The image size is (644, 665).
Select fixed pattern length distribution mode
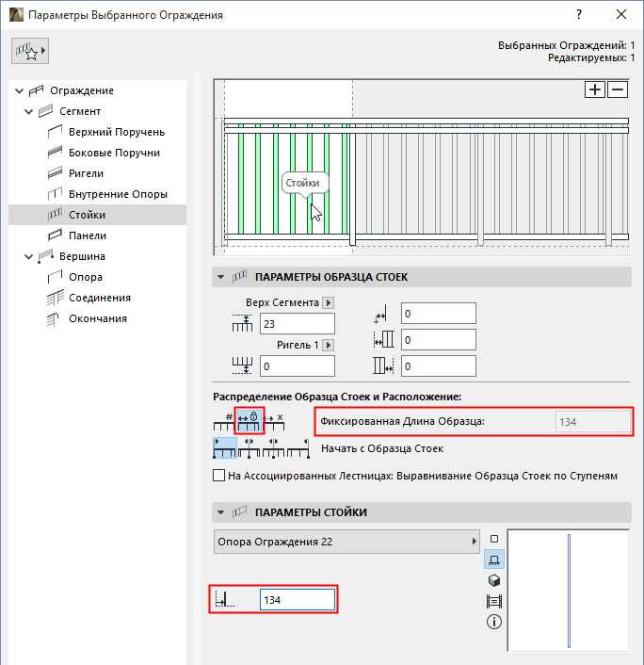tap(250, 421)
